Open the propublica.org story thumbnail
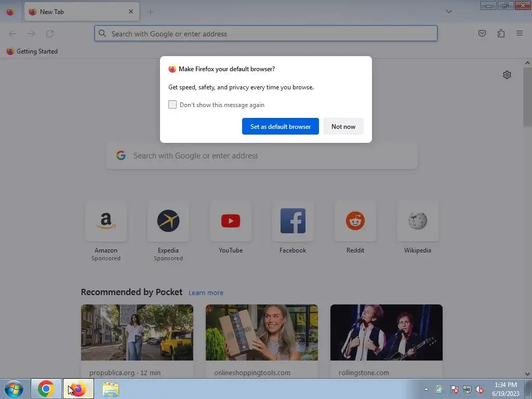 point(137,332)
